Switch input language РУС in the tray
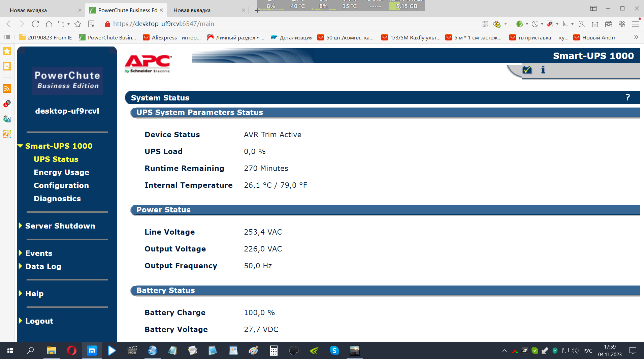This screenshot has height=359, width=644. point(588,351)
